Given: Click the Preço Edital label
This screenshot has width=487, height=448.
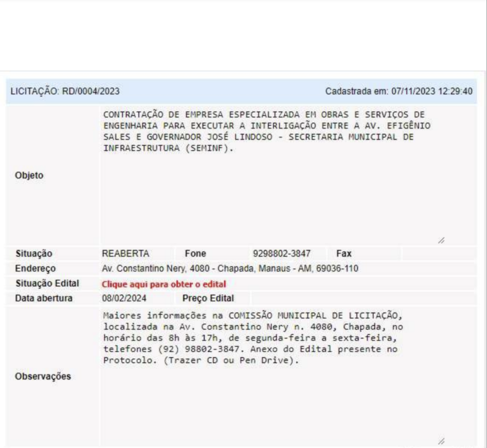Looking at the screenshot, I should point(208,299).
